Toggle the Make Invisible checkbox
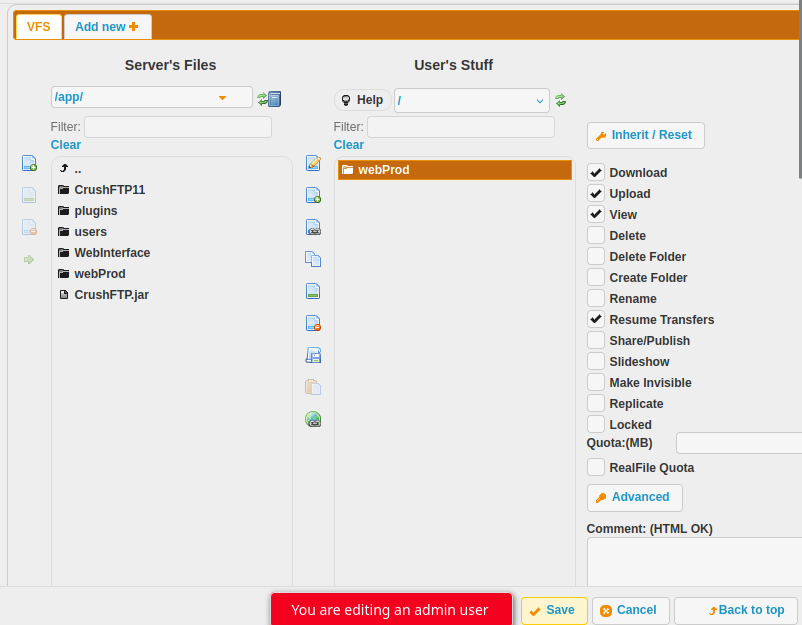Screen dimensions: 802x625 point(596,383)
